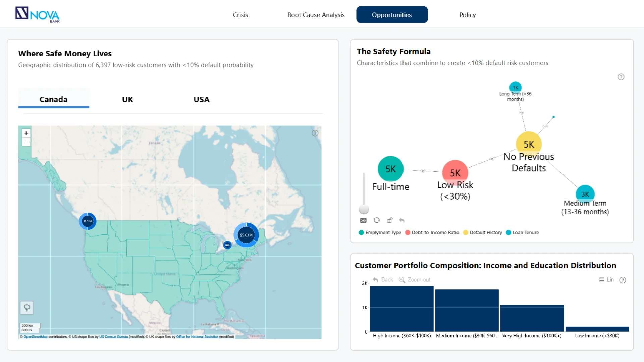Screen dimensions: 644x362
Task: Open the Root Cause Analysis page
Action: (316, 15)
